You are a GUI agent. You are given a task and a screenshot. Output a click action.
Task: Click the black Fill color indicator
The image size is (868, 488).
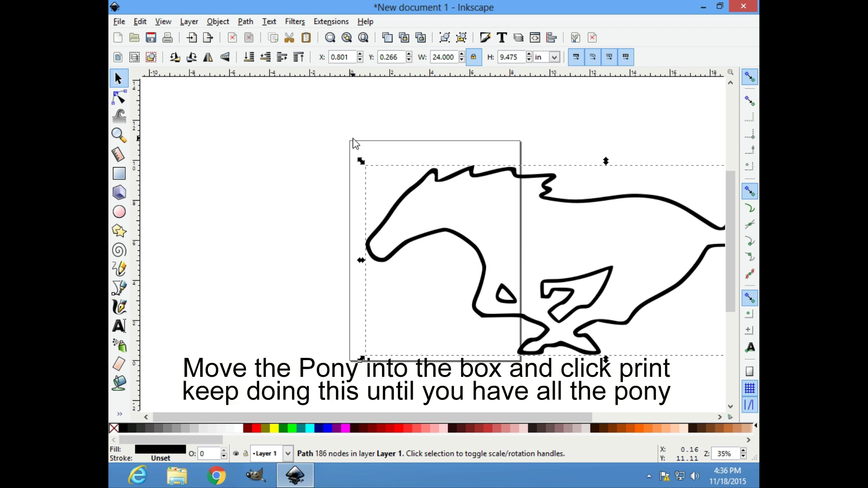pos(160,449)
